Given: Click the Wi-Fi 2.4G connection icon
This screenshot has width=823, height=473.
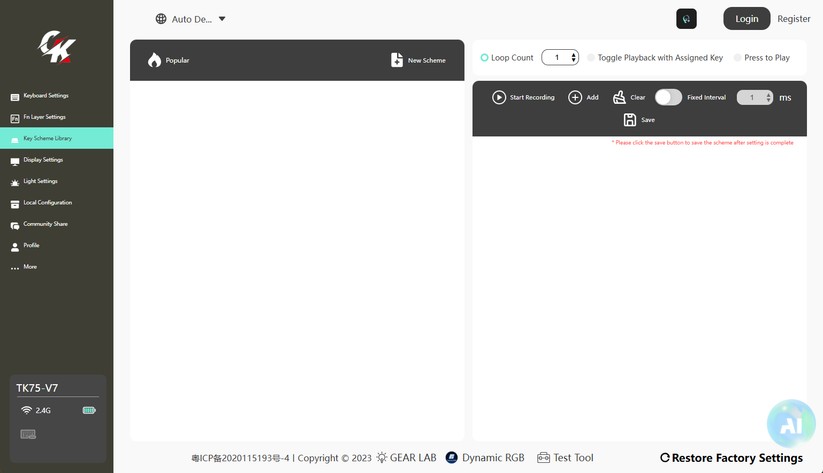Looking at the screenshot, I should pyautogui.click(x=26, y=410).
